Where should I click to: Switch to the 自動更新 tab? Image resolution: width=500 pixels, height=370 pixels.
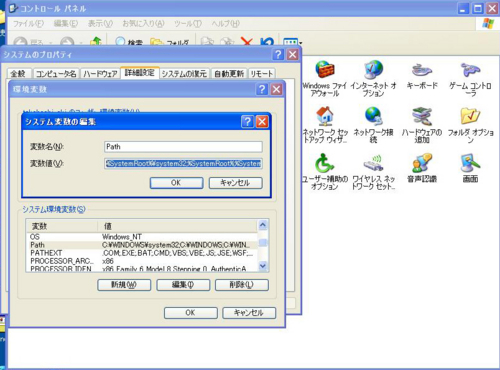pyautogui.click(x=229, y=73)
